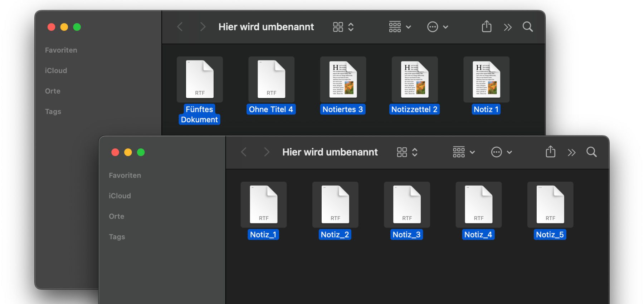Select Favoriten in the back window's sidebar
The width and height of the screenshot is (644, 304).
point(61,50)
